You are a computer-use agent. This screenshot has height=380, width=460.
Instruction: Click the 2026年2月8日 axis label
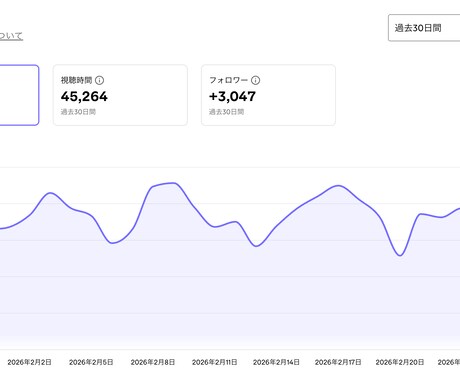pyautogui.click(x=153, y=362)
